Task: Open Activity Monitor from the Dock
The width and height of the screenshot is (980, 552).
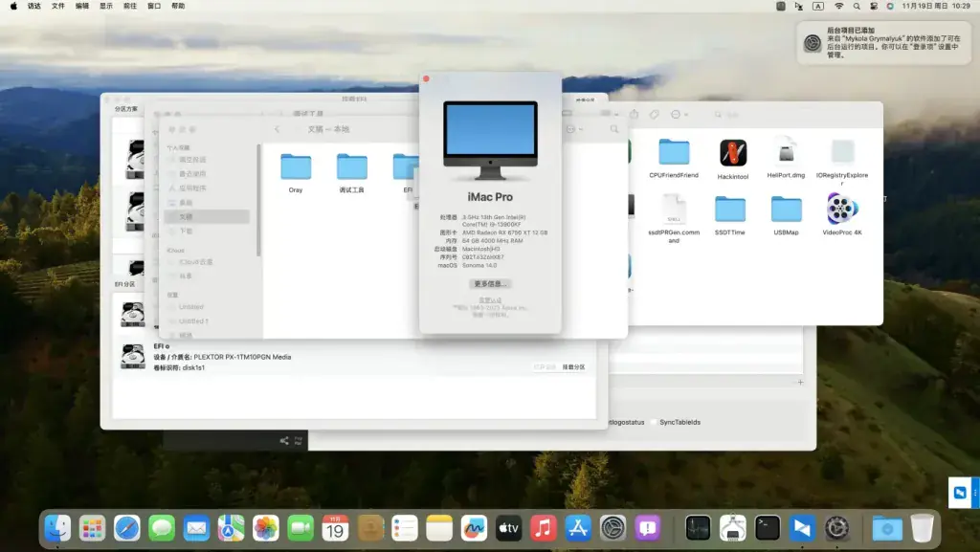Action: click(698, 529)
